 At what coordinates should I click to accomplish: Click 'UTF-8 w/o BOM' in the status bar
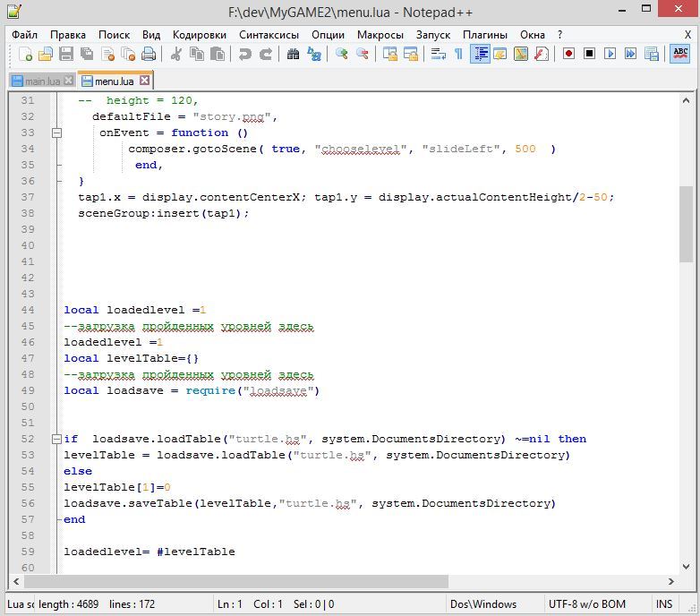[586, 604]
